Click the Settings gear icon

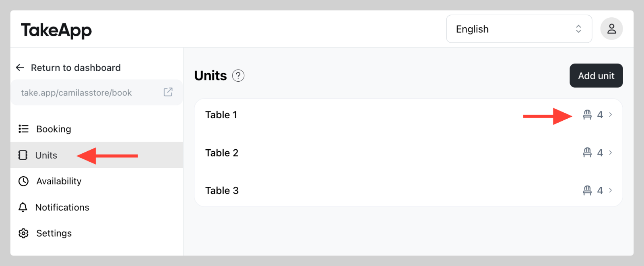23,233
